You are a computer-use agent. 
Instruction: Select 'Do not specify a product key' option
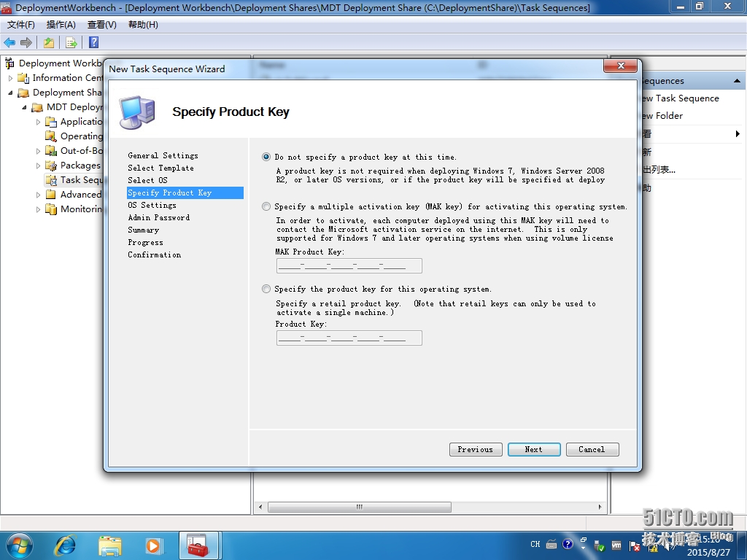click(x=266, y=157)
